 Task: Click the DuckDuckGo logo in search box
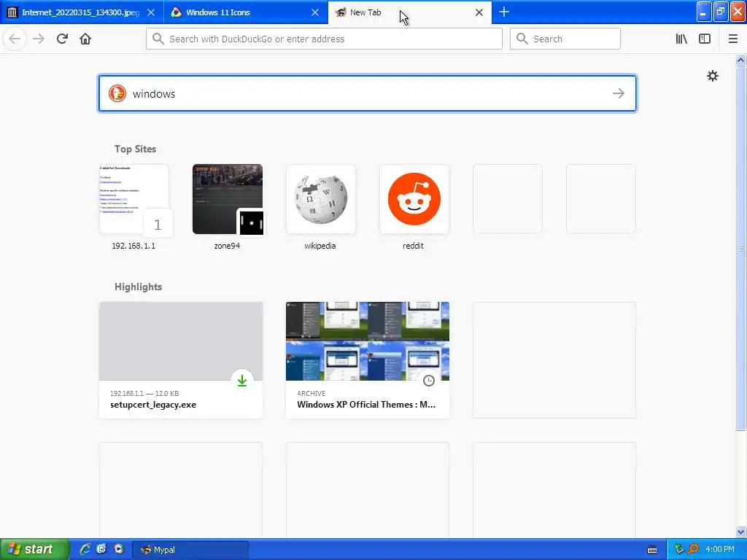[117, 93]
